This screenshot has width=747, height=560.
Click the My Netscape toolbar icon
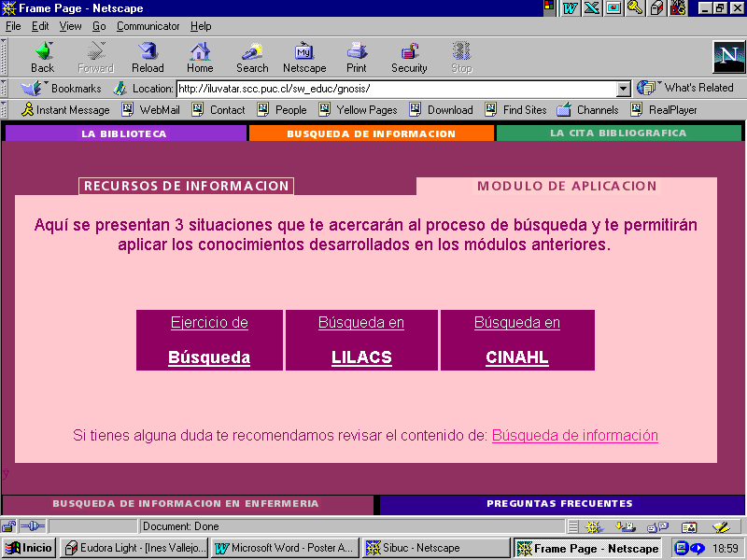[x=304, y=56]
